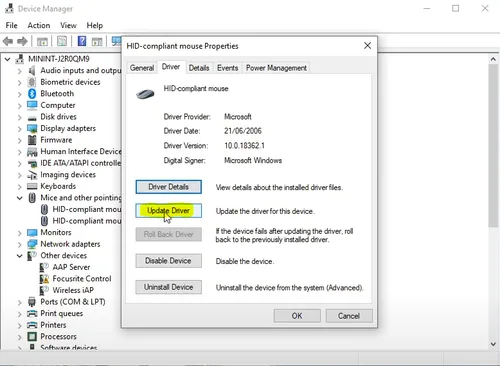Select the Wireless iAP unknown device icon
Screen dimensions: 500x366
(x=44, y=290)
